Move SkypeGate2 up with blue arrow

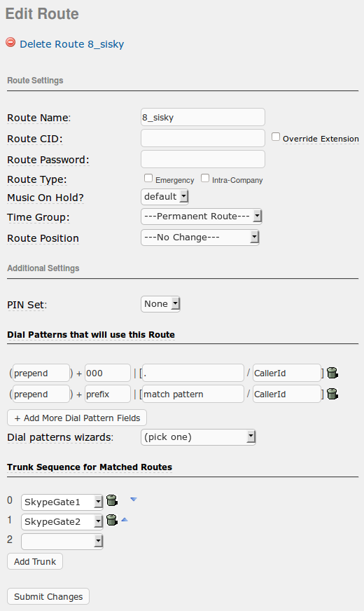point(125,519)
